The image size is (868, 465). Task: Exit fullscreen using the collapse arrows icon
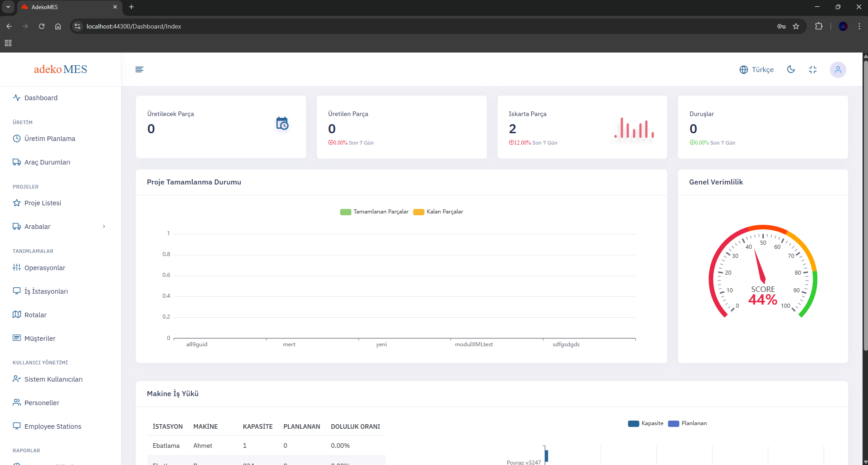[x=813, y=69]
